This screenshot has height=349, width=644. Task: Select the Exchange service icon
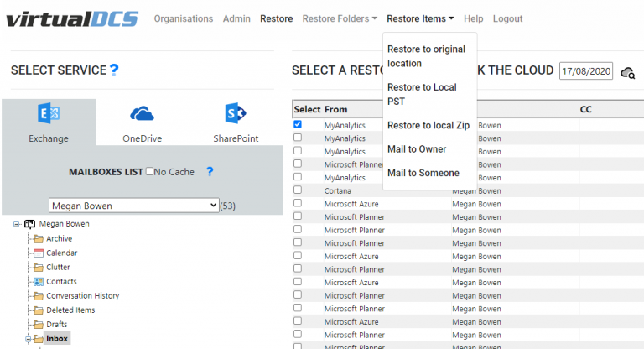pos(49,113)
